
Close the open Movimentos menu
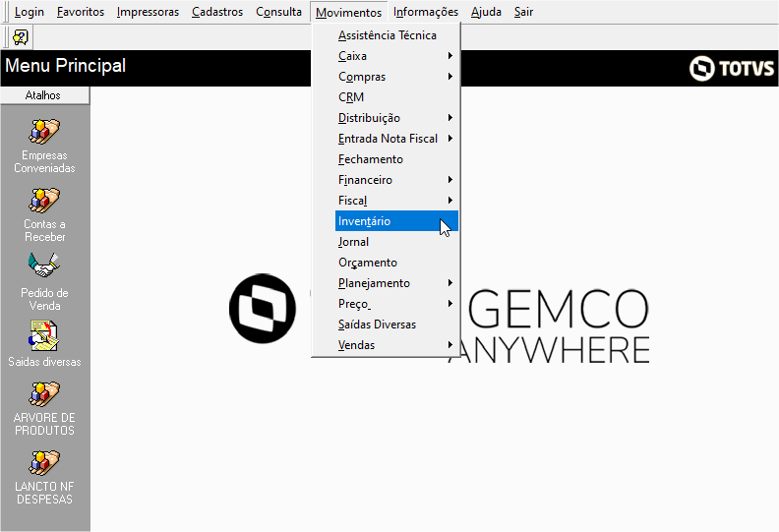348,12
